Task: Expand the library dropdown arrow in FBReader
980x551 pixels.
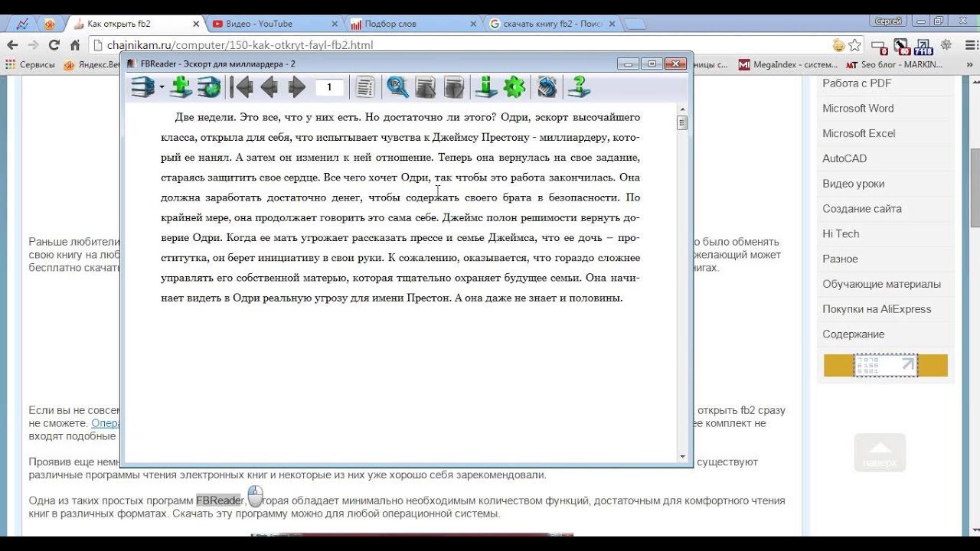Action: (162, 88)
